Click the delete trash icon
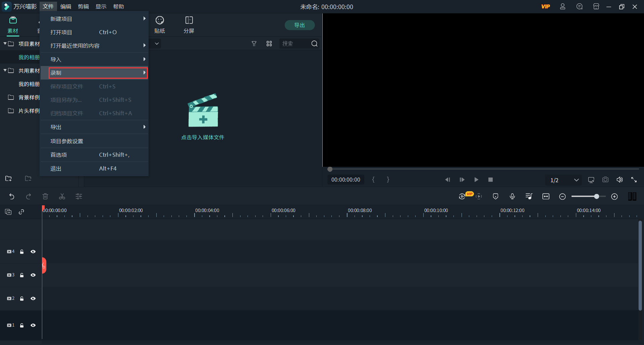 (45, 197)
